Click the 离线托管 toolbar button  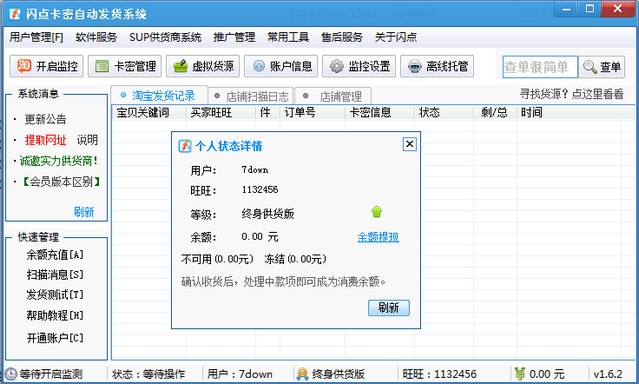pos(437,66)
